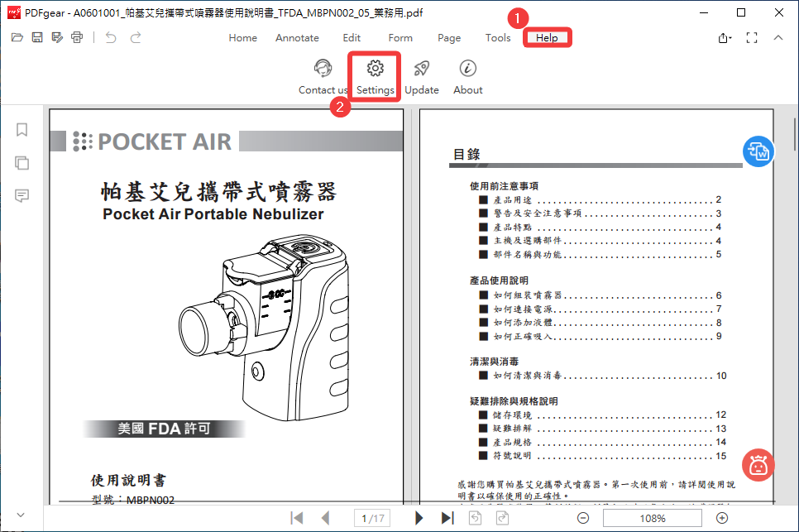
Task: Go to the first page
Action: pos(297,518)
